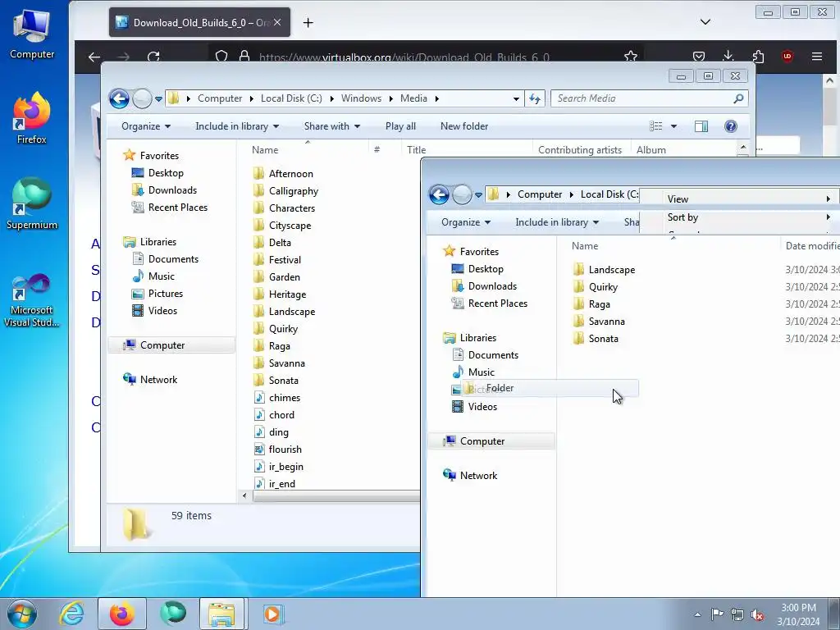This screenshot has width=840, height=630.
Task: Open Include in library in Media window
Action: [x=237, y=126]
